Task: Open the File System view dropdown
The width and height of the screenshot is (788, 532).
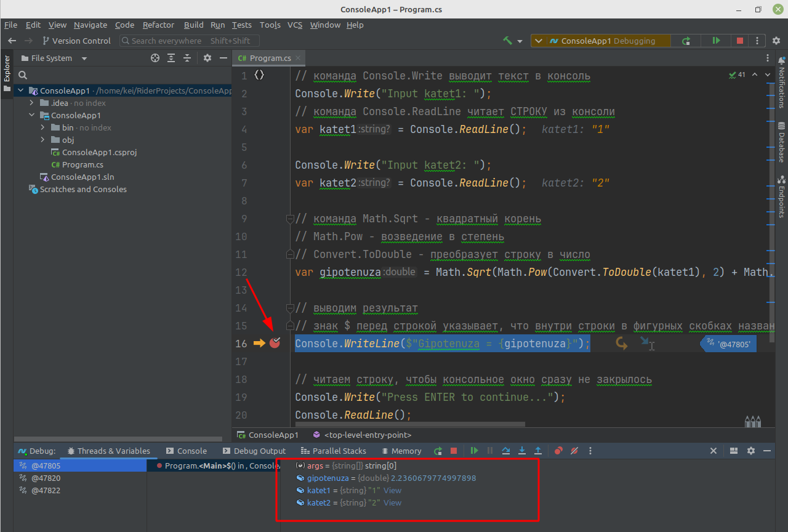Action: pyautogui.click(x=84, y=58)
